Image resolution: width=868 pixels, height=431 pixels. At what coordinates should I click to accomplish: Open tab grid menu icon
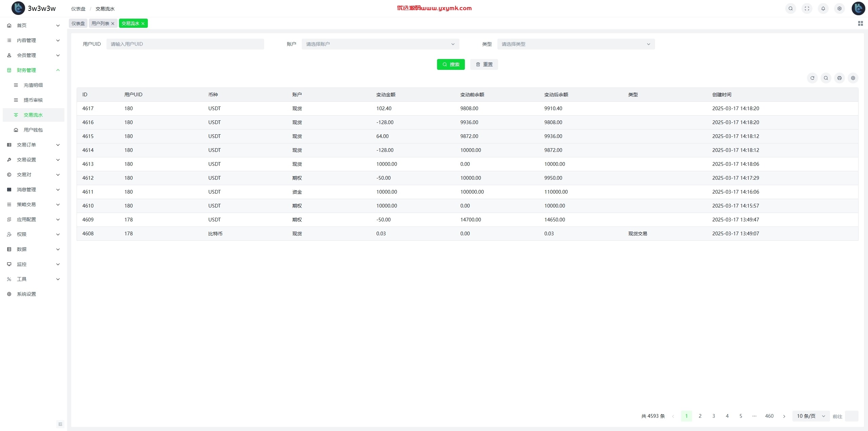860,23
